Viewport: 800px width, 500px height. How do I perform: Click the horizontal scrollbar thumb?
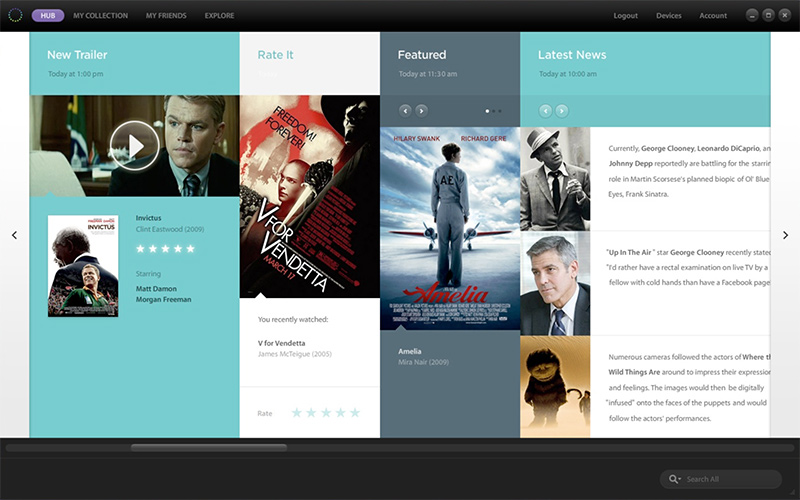[x=209, y=447]
